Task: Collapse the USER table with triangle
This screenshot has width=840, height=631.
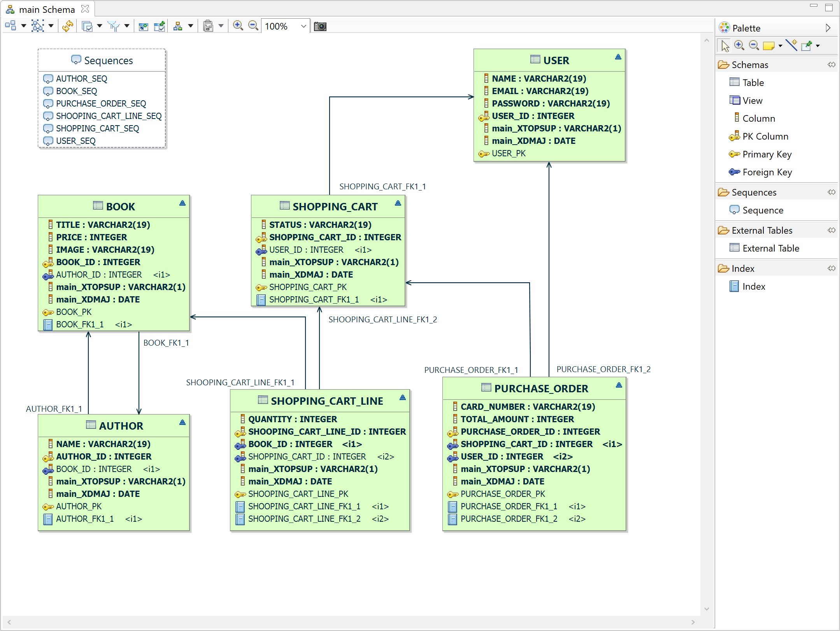Action: coord(618,57)
